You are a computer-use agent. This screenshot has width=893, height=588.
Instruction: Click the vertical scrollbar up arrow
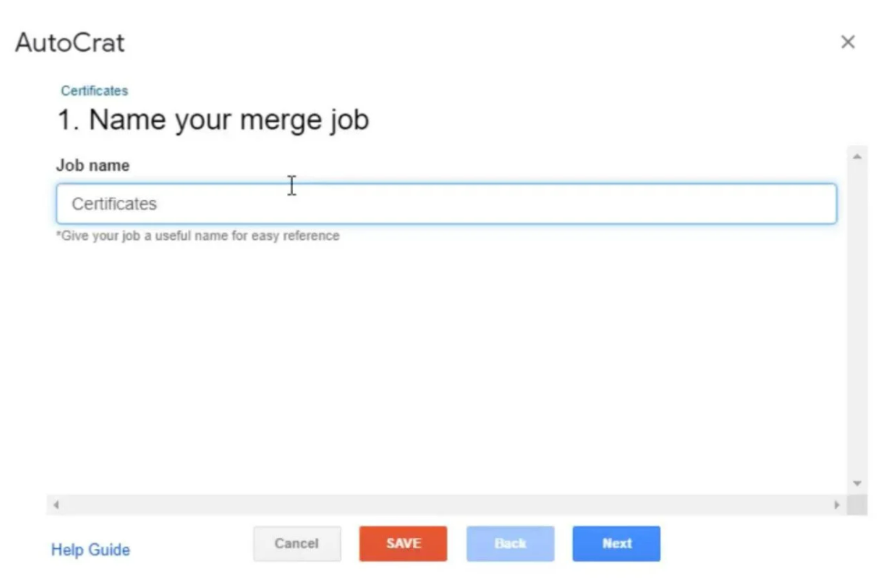pos(857,156)
